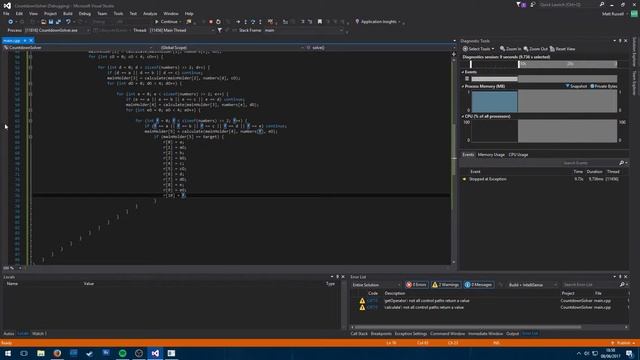Collapse the Events section in Diagnostic Tools
The width and height of the screenshot is (640, 360).
point(463,72)
